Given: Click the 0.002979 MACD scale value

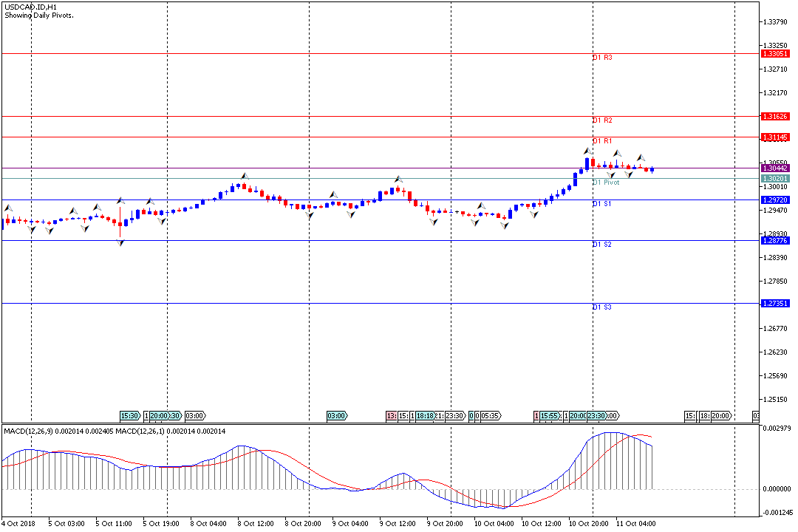Looking at the screenshot, I should (x=777, y=428).
